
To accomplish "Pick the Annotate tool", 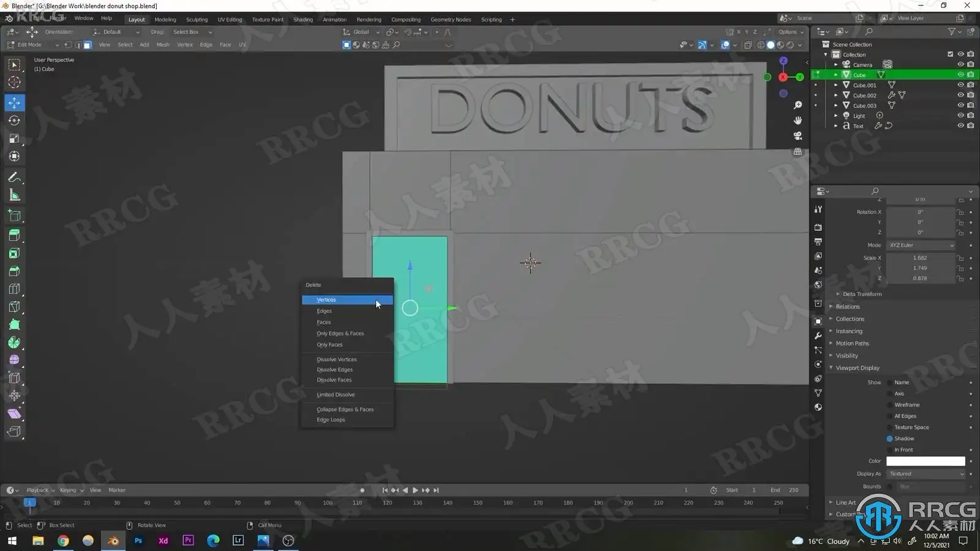I will point(14,178).
